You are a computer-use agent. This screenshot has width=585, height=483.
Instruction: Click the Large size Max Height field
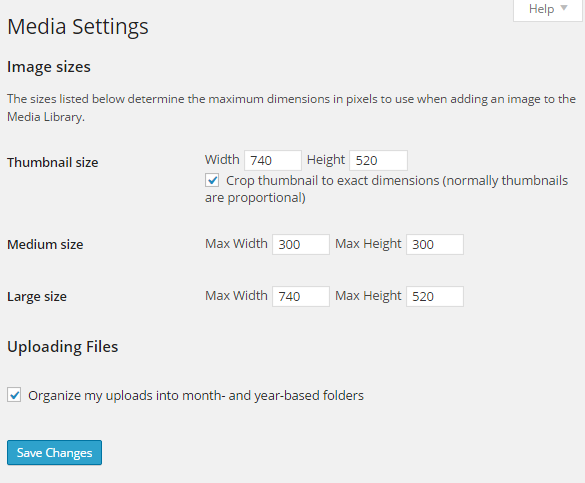(x=435, y=296)
